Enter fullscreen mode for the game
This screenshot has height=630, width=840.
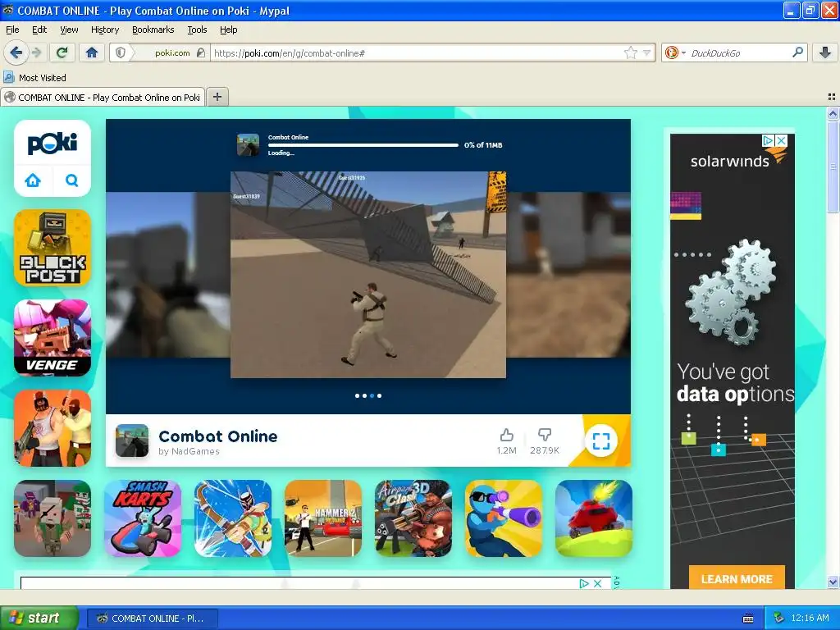click(x=601, y=441)
